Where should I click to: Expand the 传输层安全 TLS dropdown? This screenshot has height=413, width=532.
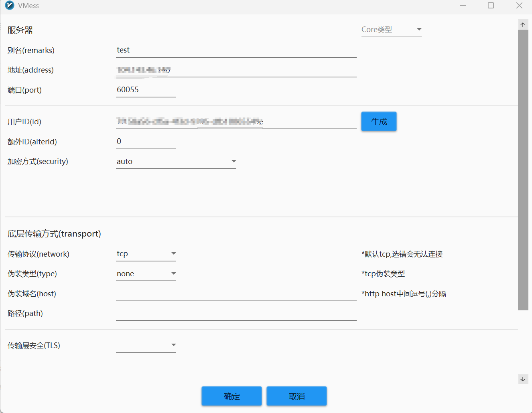pyautogui.click(x=146, y=345)
